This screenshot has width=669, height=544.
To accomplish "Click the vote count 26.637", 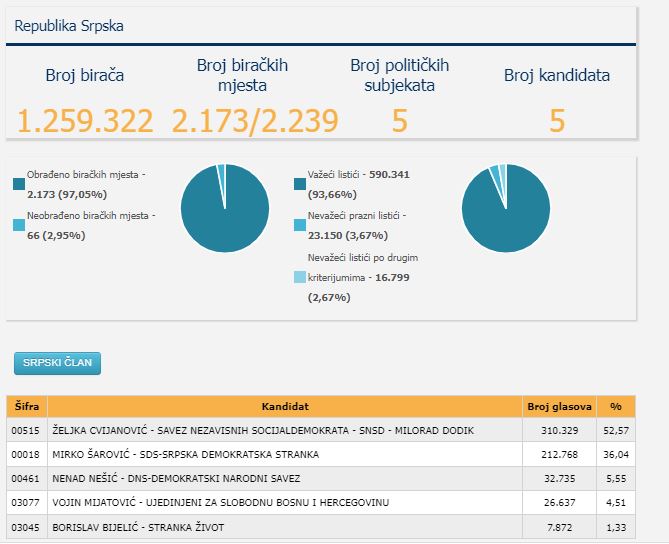I will (x=559, y=503).
